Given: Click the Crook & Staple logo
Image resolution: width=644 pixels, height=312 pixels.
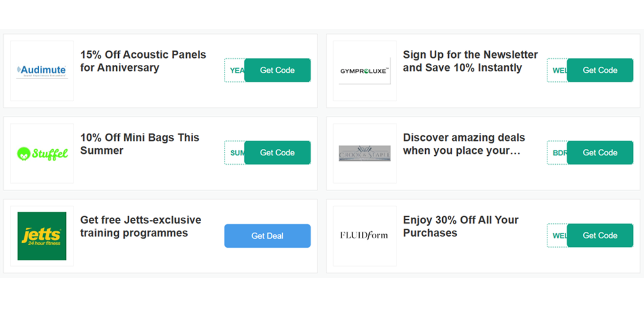Looking at the screenshot, I should tap(364, 153).
